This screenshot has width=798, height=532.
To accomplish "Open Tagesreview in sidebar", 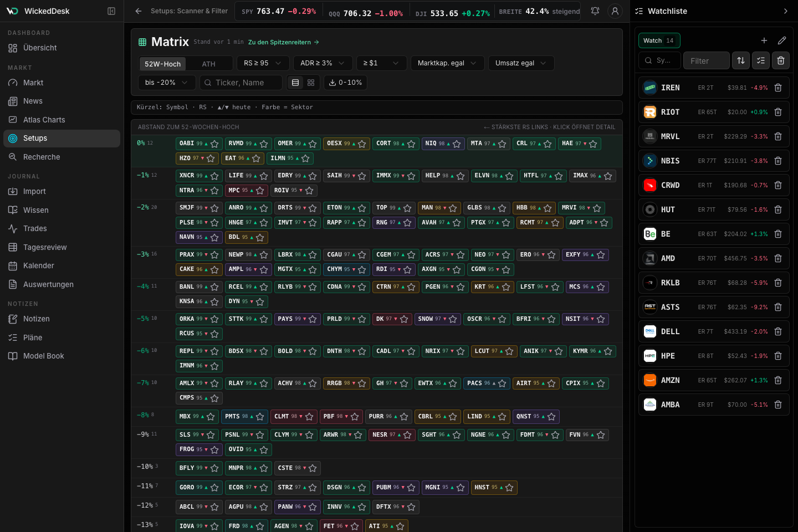I will coord(62,247).
